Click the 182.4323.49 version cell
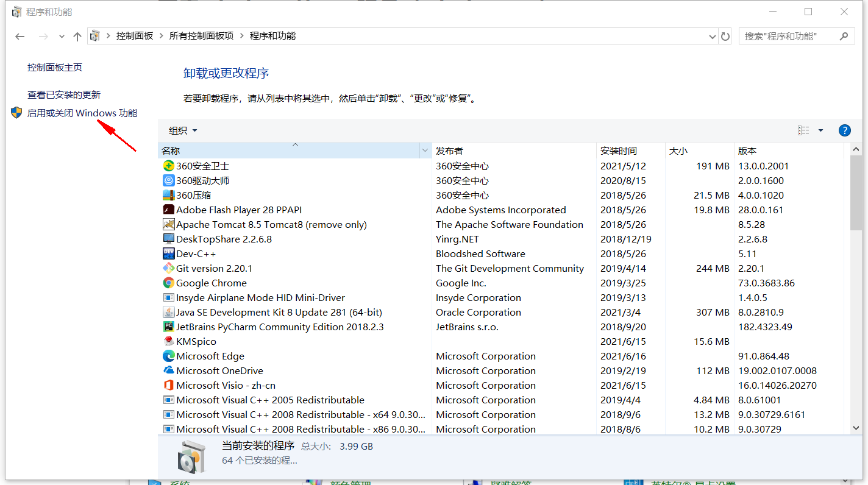Screen dimensions: 868x485 tap(765, 327)
